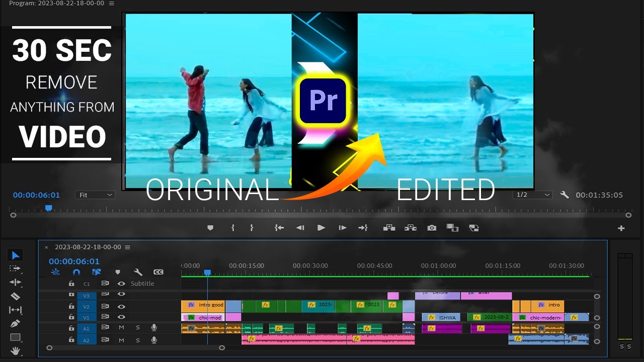Image resolution: width=644 pixels, height=362 pixels.
Task: Click the Mark Out button
Action: pos(252,228)
